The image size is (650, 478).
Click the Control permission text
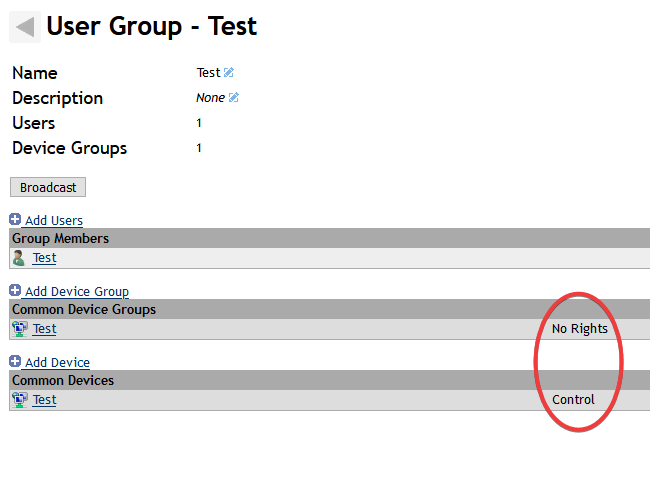click(573, 400)
